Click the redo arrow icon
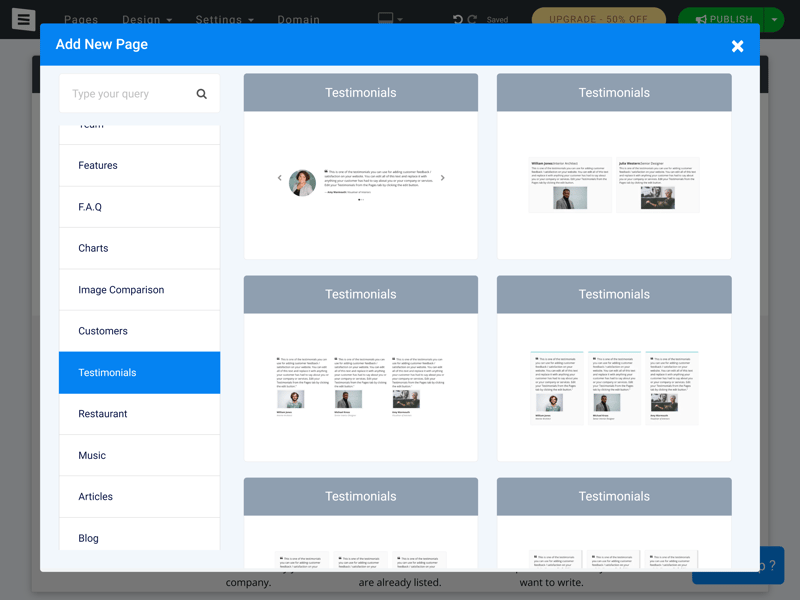The width and height of the screenshot is (800, 600). coord(472,19)
